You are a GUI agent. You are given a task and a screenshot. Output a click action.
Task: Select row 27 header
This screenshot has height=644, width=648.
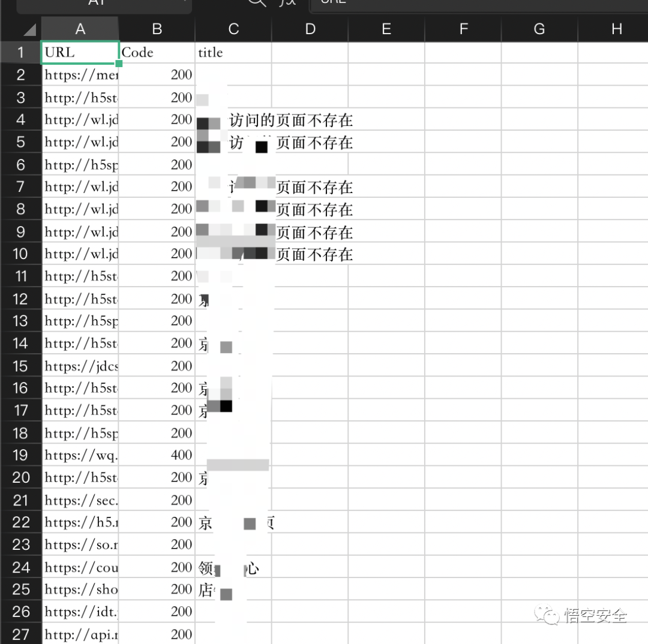[20, 634]
